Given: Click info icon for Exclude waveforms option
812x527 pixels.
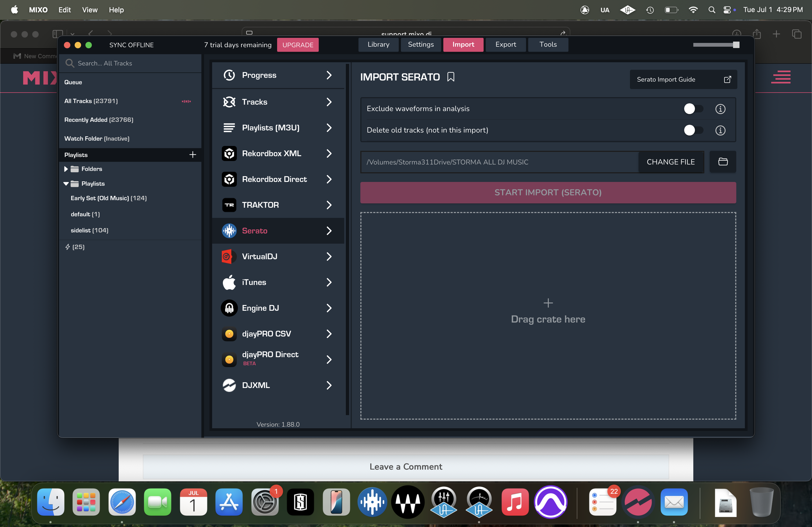Looking at the screenshot, I should coord(720,109).
